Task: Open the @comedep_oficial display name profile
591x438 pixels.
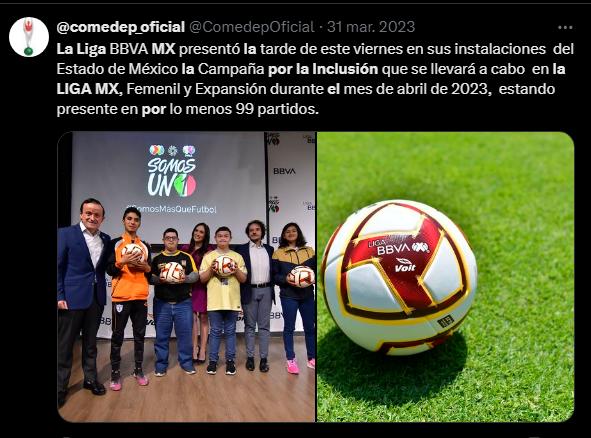Action: [x=121, y=27]
